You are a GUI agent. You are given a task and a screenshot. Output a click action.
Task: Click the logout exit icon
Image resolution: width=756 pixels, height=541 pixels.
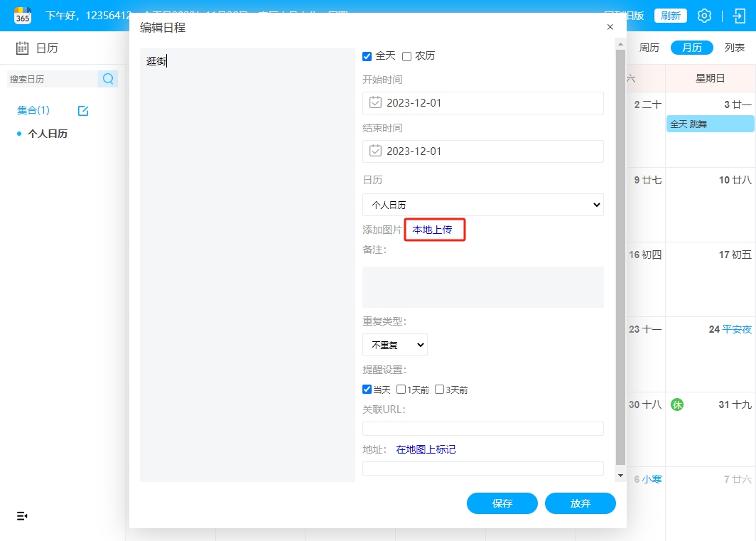pos(739,16)
